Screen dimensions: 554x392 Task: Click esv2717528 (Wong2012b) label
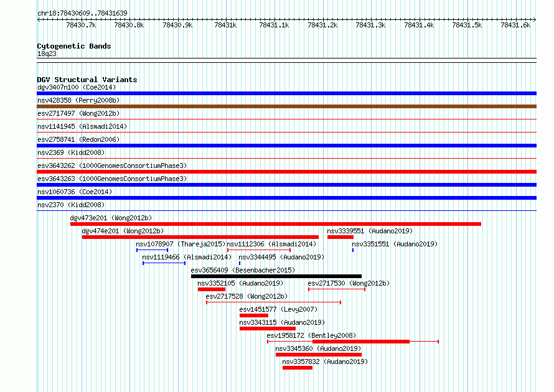(246, 296)
